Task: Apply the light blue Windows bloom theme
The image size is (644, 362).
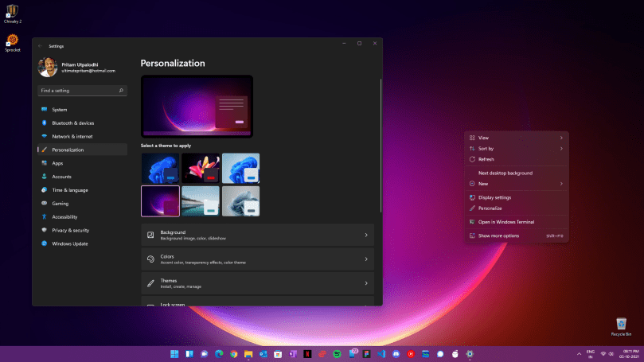Action: pyautogui.click(x=240, y=168)
